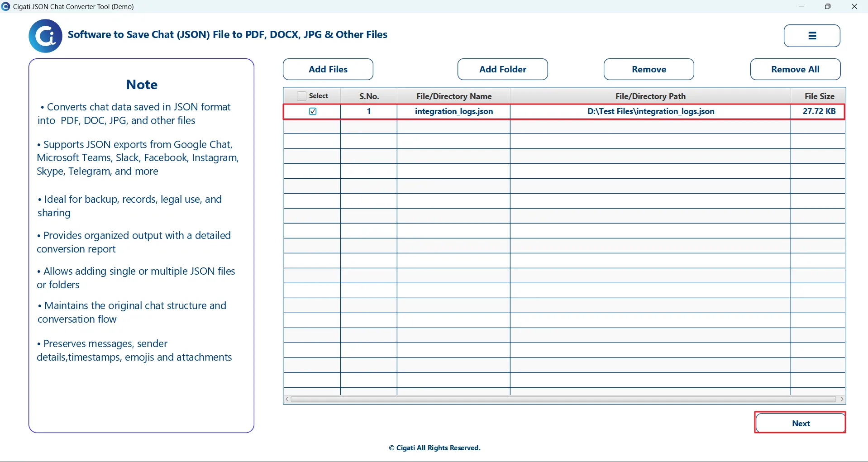
Task: Click the File Size column header
Action: click(819, 96)
